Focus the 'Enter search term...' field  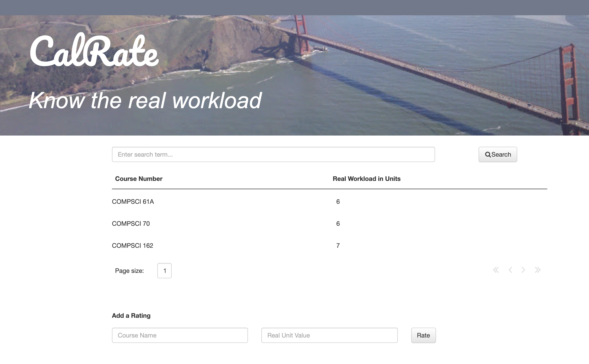click(x=273, y=155)
